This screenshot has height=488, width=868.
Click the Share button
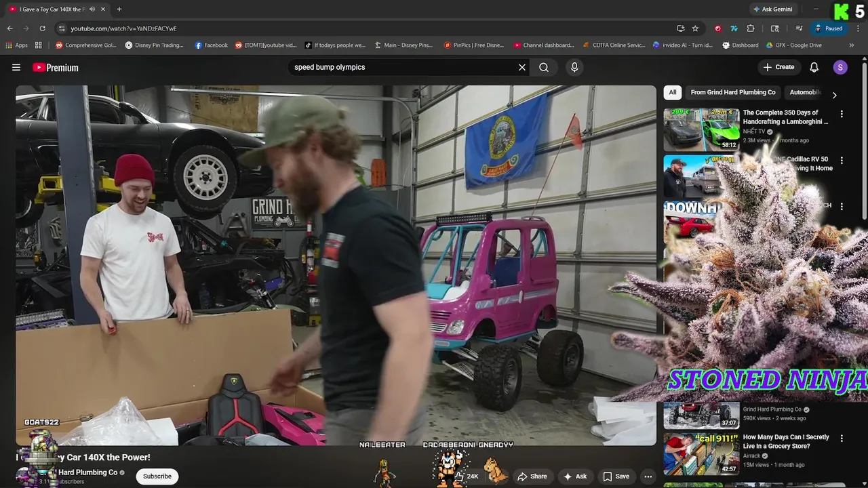point(532,476)
